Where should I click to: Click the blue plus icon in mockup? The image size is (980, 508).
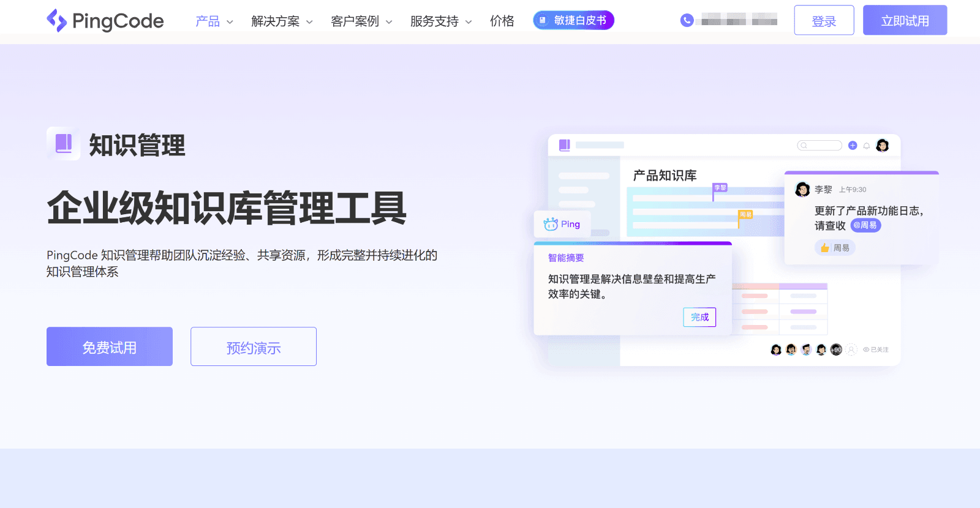click(853, 146)
